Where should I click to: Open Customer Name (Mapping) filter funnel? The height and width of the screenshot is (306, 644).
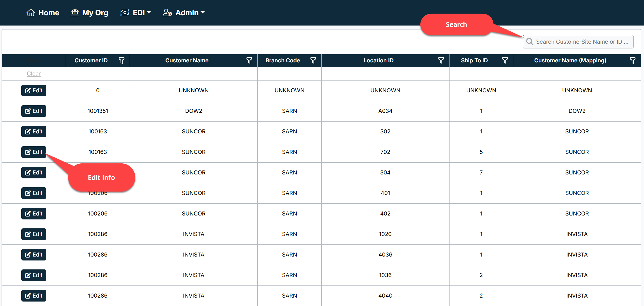(x=632, y=61)
